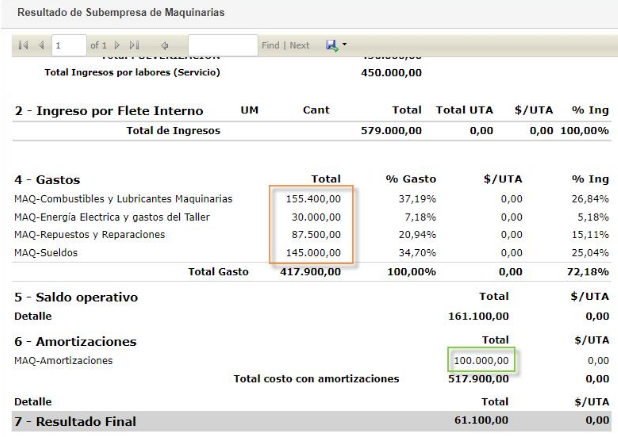Click the current page number box

click(69, 45)
